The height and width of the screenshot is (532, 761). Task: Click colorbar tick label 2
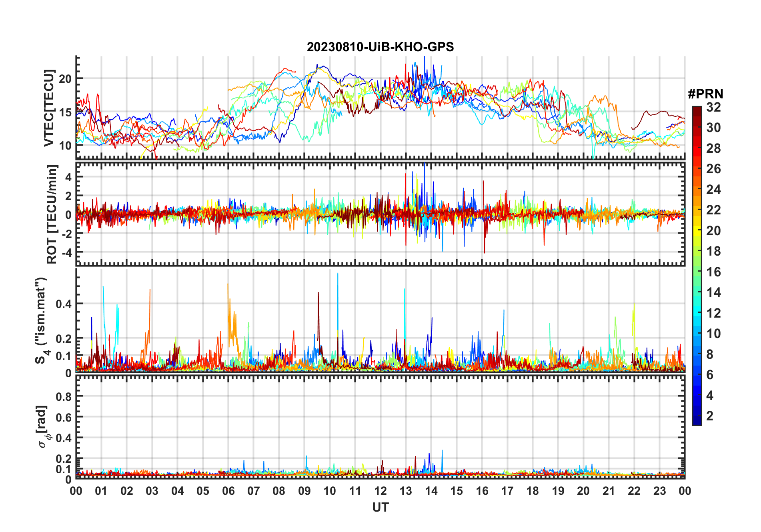tap(710, 416)
